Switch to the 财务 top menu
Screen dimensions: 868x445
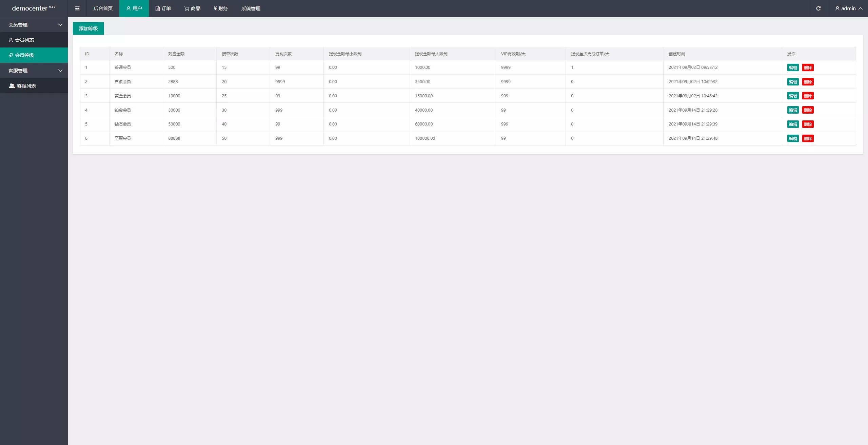[221, 8]
